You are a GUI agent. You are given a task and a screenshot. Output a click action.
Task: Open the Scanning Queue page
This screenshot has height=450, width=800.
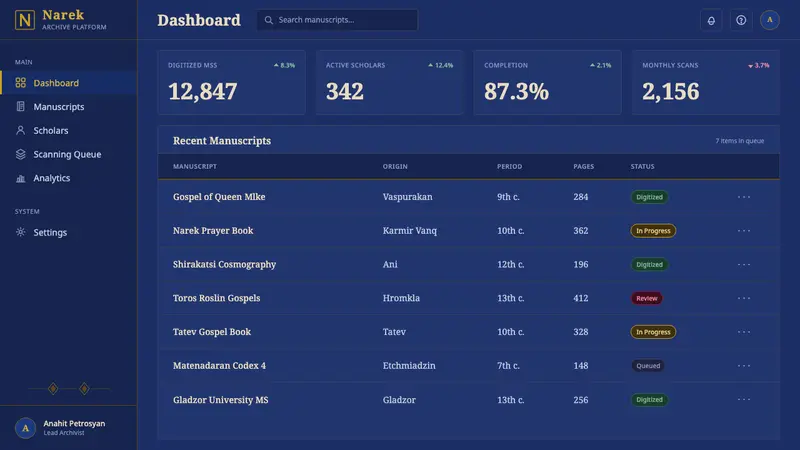(x=68, y=154)
